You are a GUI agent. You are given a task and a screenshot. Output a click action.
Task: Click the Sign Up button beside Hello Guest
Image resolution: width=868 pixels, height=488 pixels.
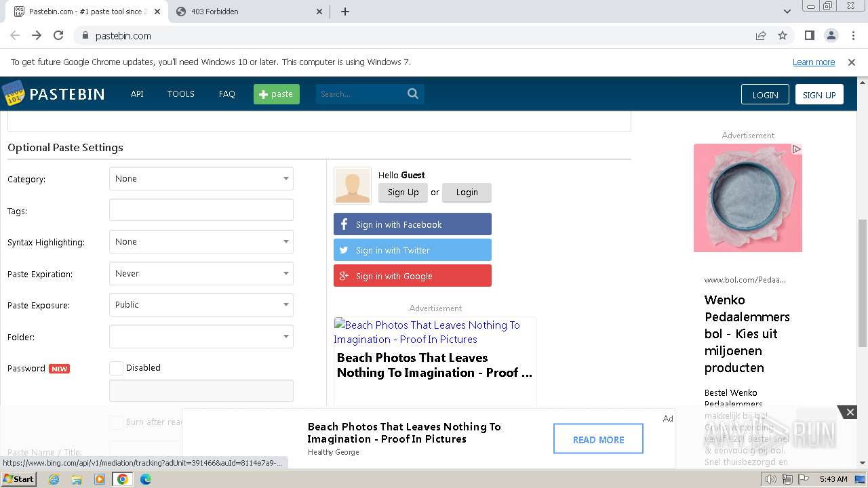click(403, 192)
